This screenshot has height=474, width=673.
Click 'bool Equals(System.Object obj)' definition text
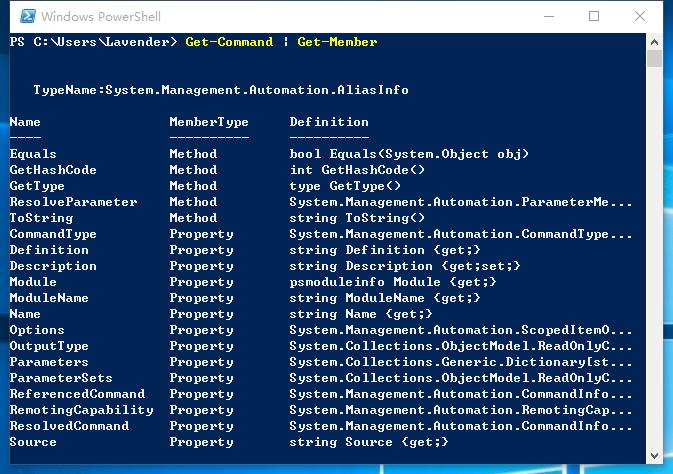409,154
